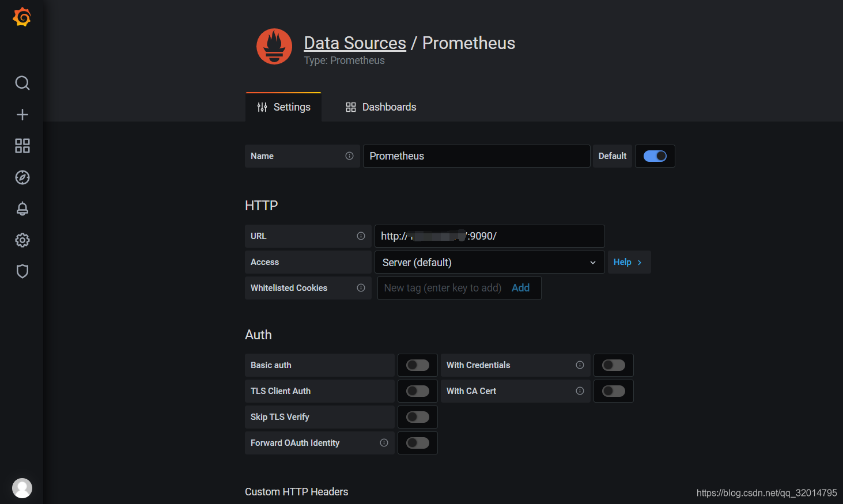Open the Explore compass icon

(x=22, y=177)
